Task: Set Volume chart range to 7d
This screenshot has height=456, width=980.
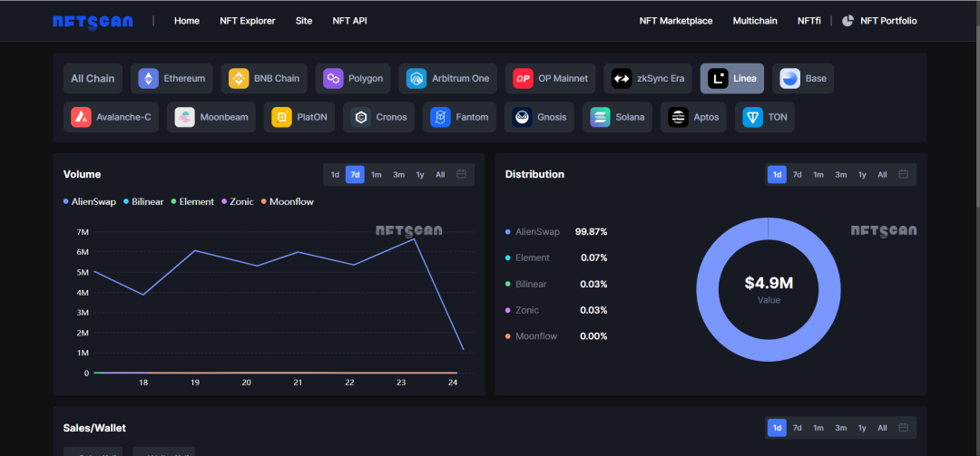Action: pyautogui.click(x=355, y=174)
